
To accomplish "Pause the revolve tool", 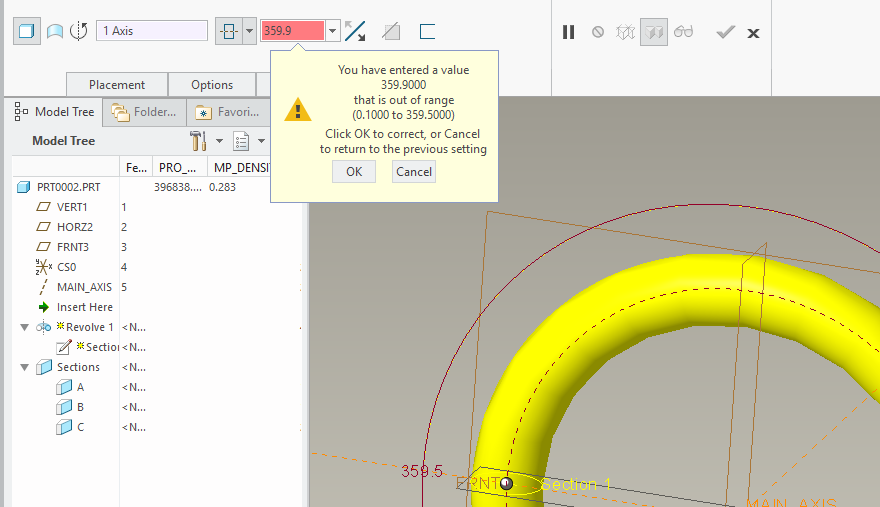I will 568,32.
